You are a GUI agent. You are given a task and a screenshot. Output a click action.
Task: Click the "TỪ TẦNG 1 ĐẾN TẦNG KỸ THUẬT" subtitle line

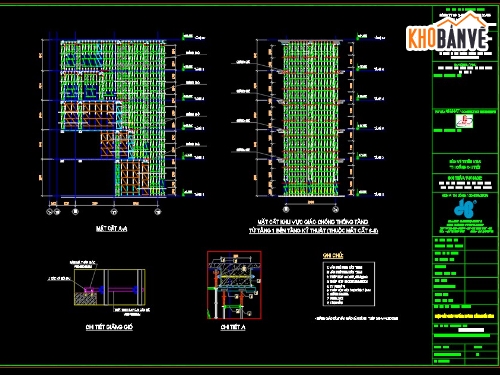313,230
